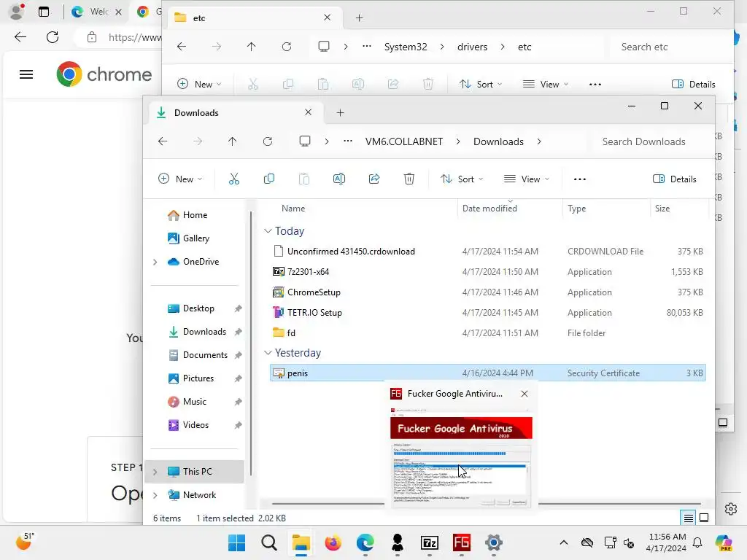Open See more options in Downloads toolbar
Image resolution: width=747 pixels, height=560 pixels.
(x=580, y=179)
